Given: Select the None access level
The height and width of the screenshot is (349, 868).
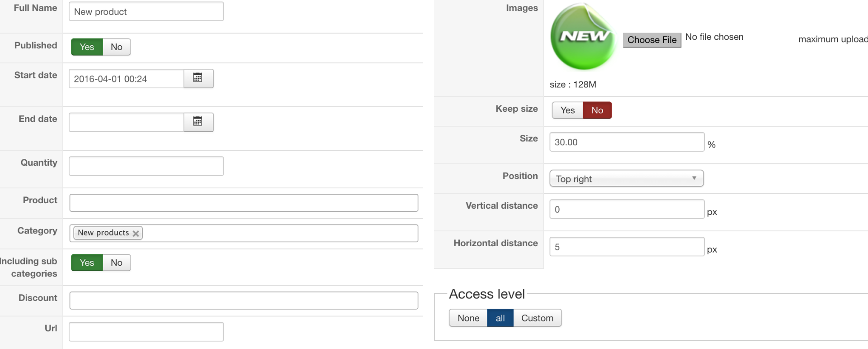Looking at the screenshot, I should (468, 318).
